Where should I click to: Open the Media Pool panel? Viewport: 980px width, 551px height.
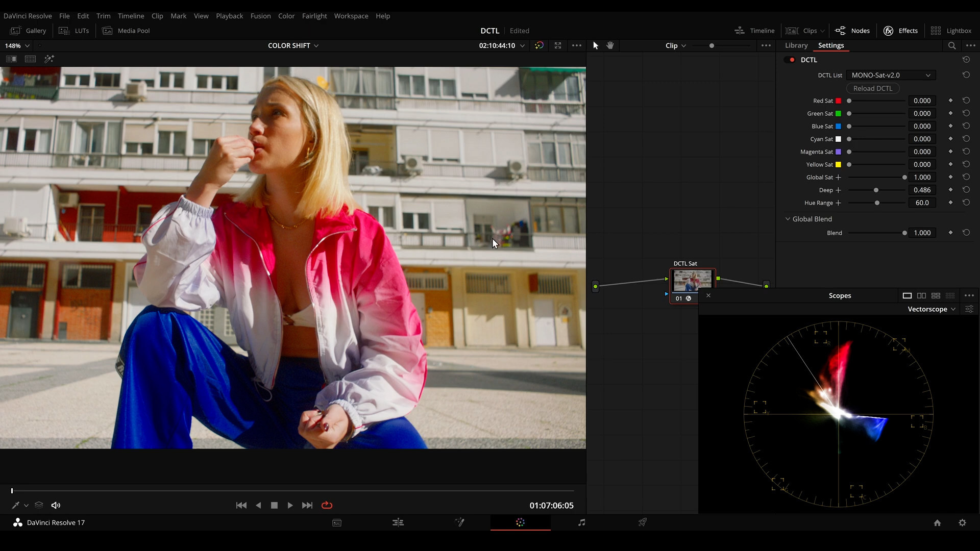126,31
